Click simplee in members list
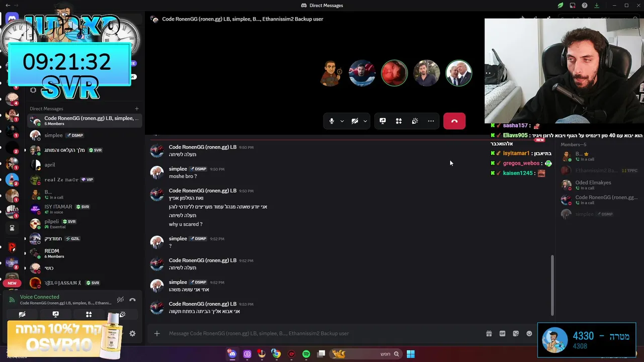This screenshot has height=362, width=644. 600,214
